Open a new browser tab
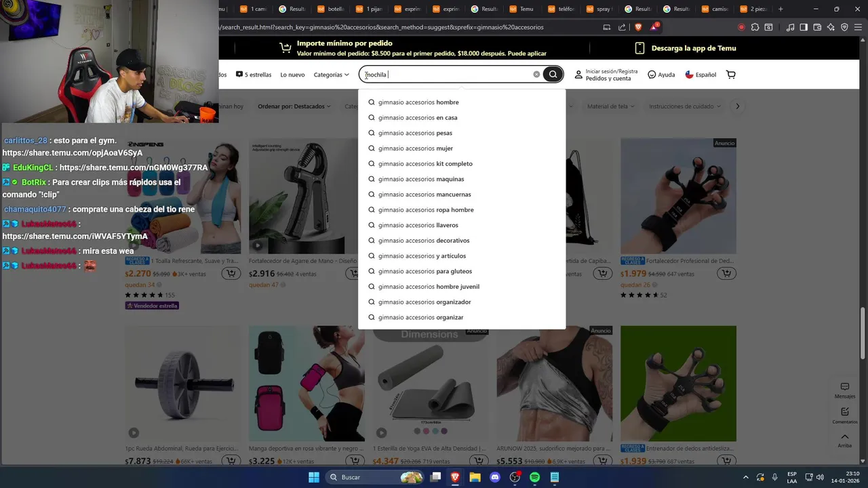 pyautogui.click(x=781, y=9)
